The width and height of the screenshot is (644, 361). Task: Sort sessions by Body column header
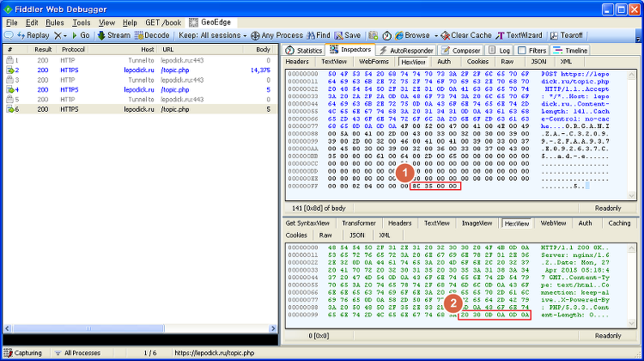coord(263,49)
